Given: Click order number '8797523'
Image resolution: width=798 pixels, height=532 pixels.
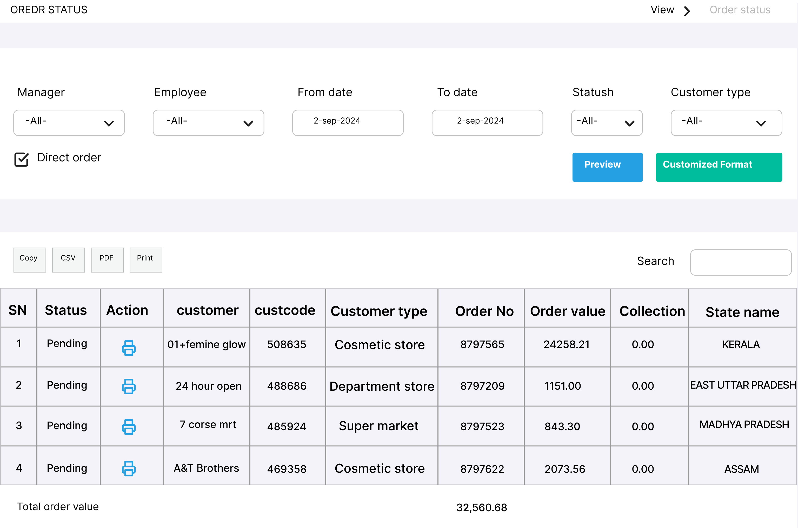Looking at the screenshot, I should point(482,426).
